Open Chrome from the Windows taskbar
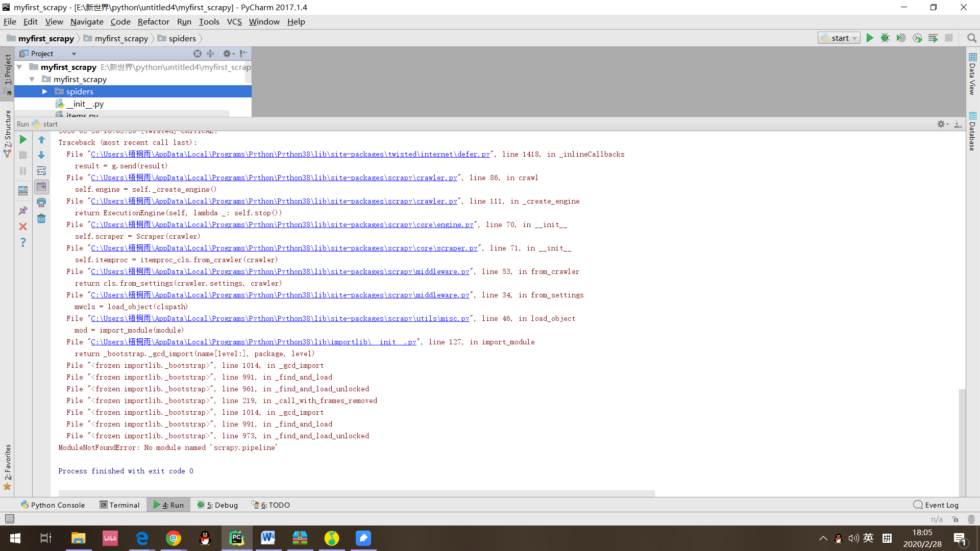This screenshot has height=551, width=980. click(174, 538)
